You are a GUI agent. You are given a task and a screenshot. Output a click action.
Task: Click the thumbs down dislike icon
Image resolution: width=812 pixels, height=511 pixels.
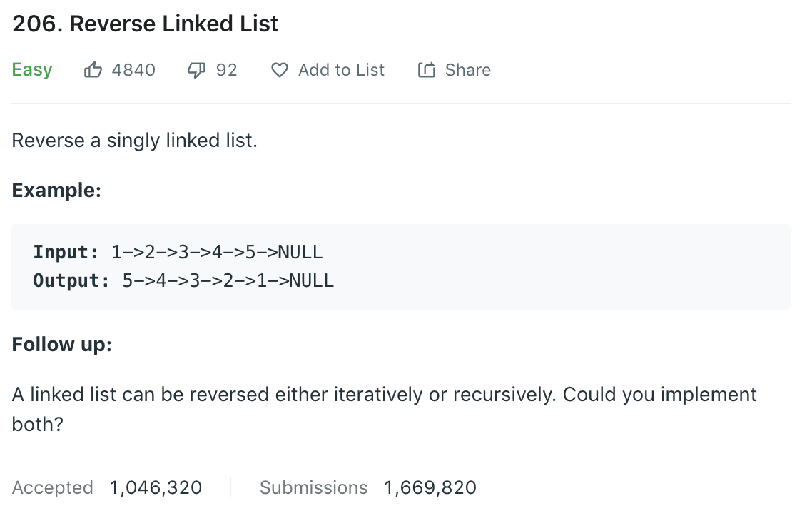pos(197,70)
